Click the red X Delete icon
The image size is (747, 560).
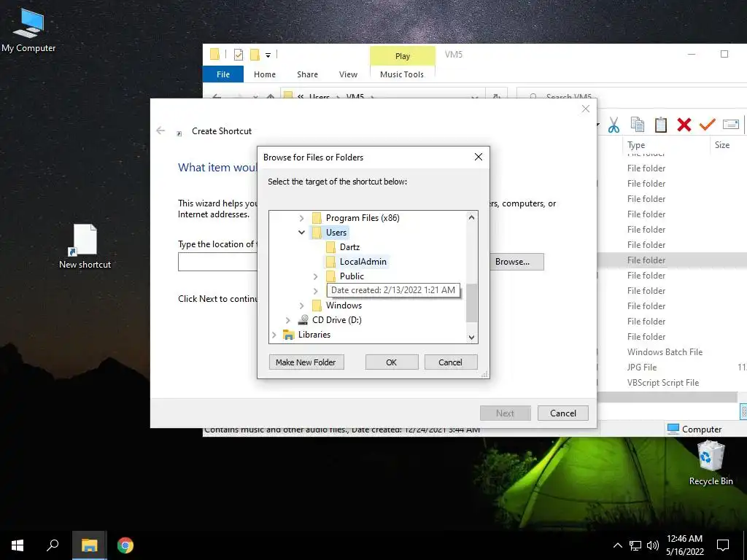pyautogui.click(x=684, y=125)
